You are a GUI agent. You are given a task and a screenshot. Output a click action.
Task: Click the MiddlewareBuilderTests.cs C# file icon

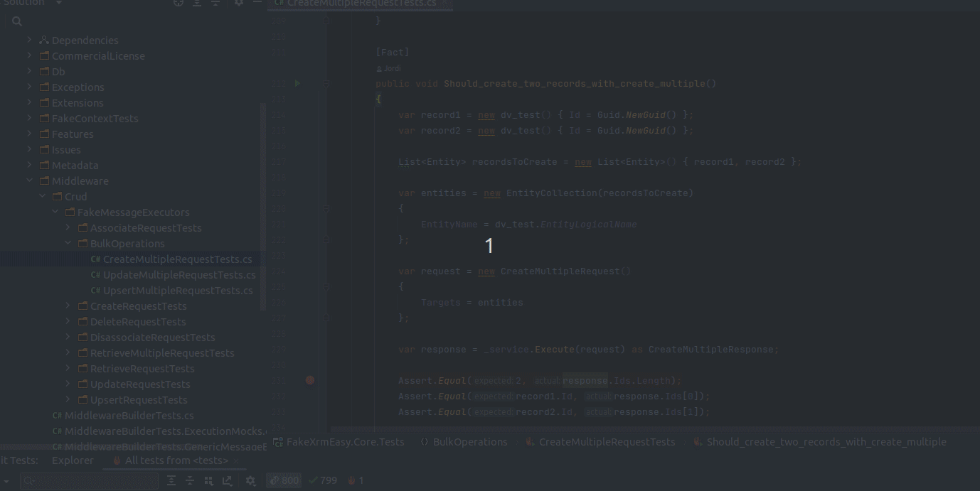(x=57, y=416)
